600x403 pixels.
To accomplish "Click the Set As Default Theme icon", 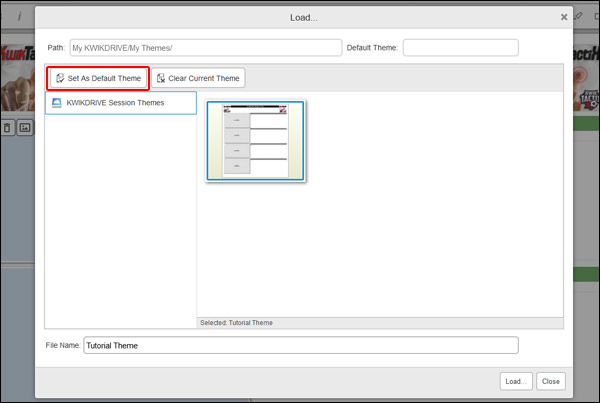I will [x=60, y=78].
